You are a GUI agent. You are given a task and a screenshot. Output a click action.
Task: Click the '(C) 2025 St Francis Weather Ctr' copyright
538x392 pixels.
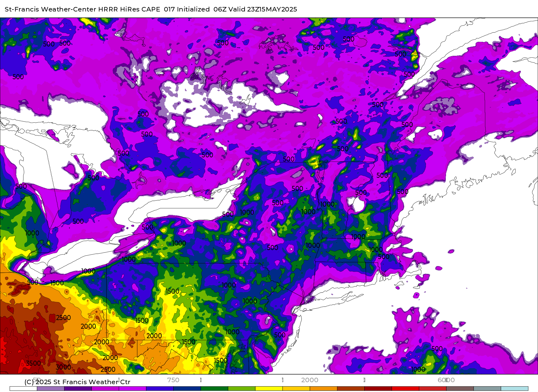tap(77, 382)
